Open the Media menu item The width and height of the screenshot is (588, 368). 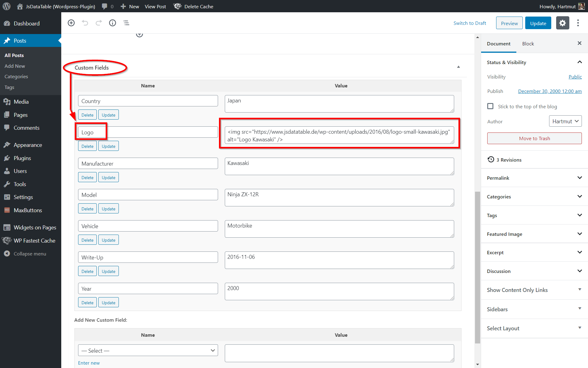click(31, 102)
